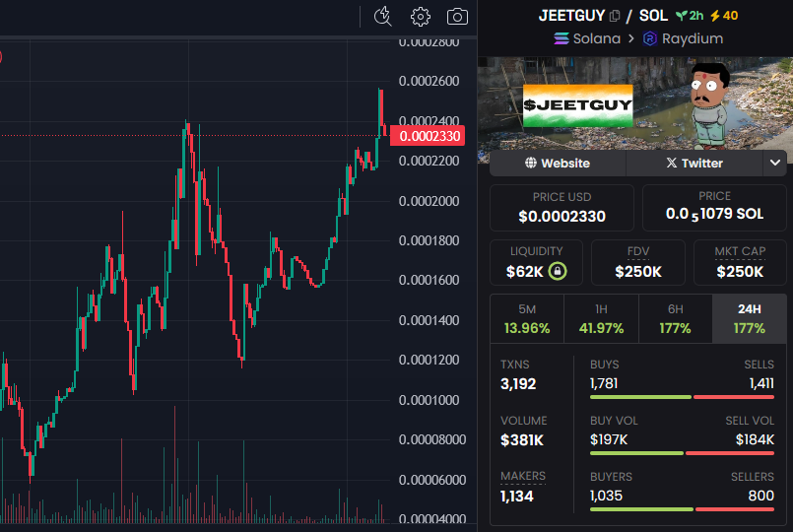Click the green sprout 2h age badge

click(690, 16)
